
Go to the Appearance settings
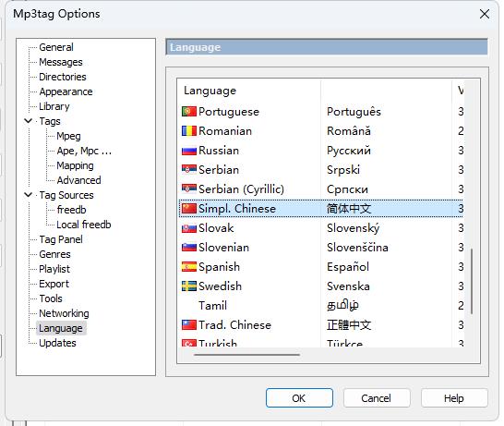[x=66, y=91]
